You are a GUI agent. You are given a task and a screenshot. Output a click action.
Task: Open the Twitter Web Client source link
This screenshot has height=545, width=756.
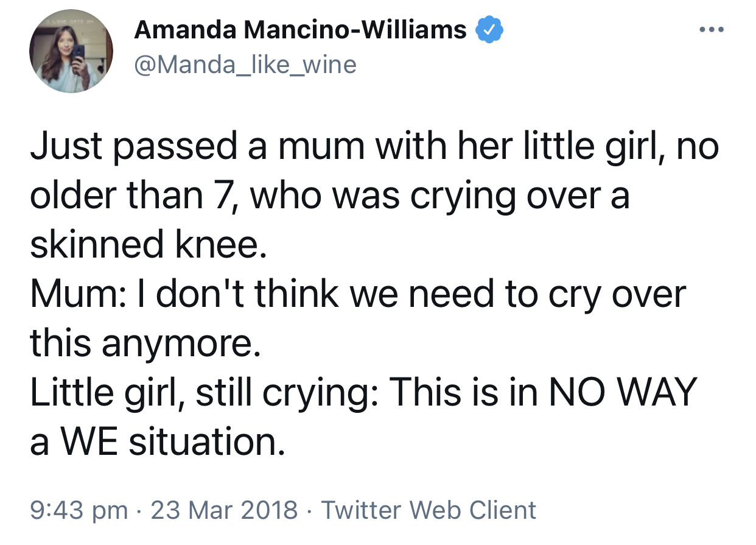[429, 509]
